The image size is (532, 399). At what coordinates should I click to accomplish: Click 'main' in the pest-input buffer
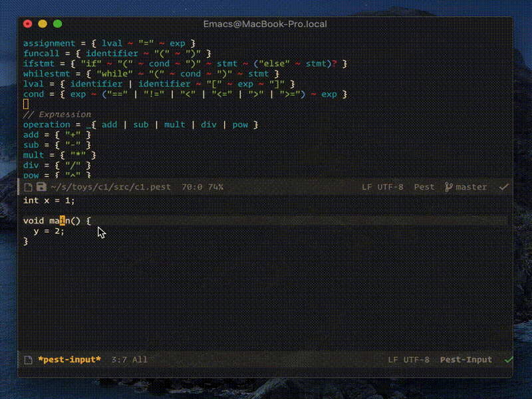click(x=60, y=221)
